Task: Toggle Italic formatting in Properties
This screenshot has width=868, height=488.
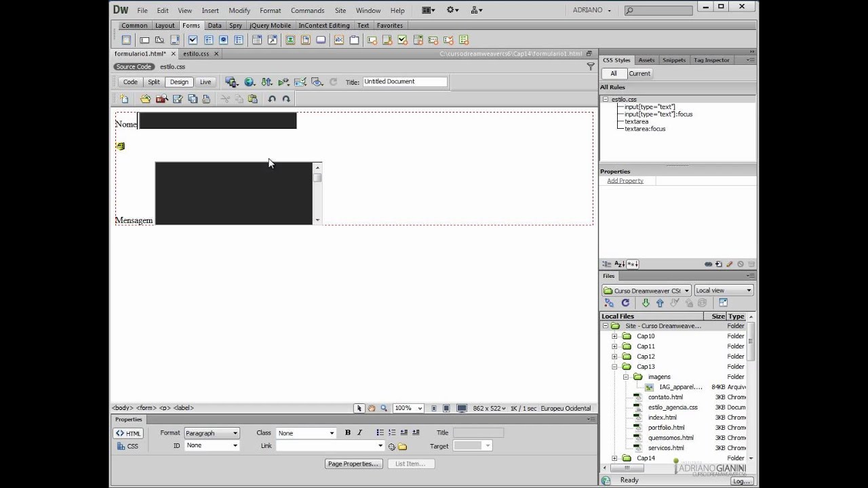Action: tap(360, 432)
